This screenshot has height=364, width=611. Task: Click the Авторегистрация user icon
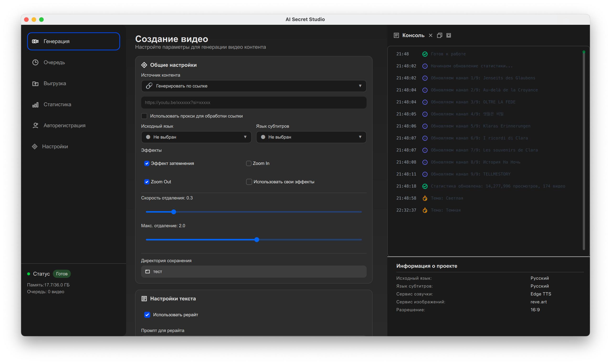tap(35, 126)
